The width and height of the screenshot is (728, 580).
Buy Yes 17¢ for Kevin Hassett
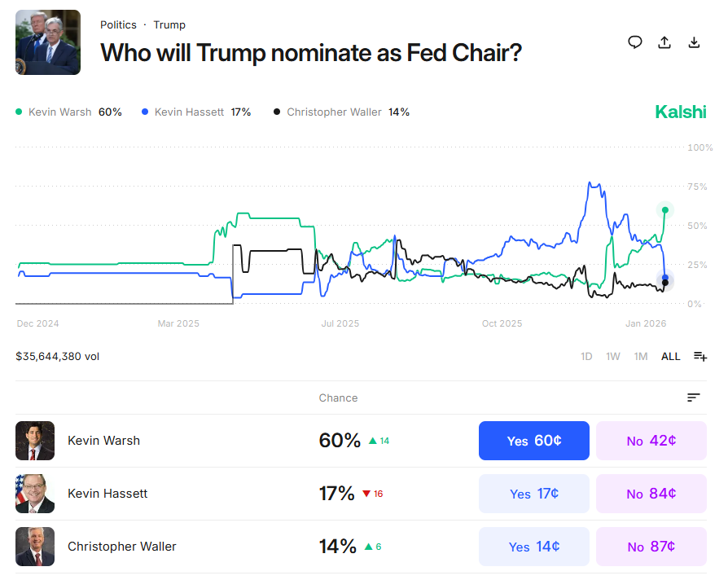[533, 494]
